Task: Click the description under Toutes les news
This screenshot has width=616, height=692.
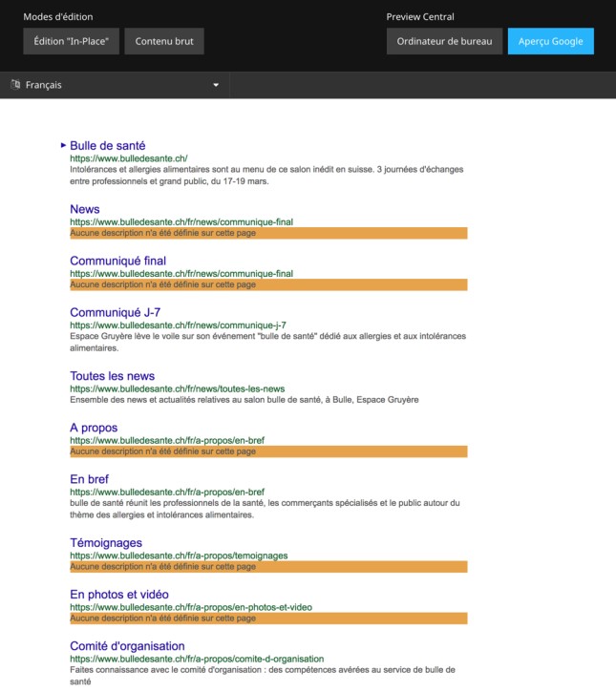Action: [244, 400]
